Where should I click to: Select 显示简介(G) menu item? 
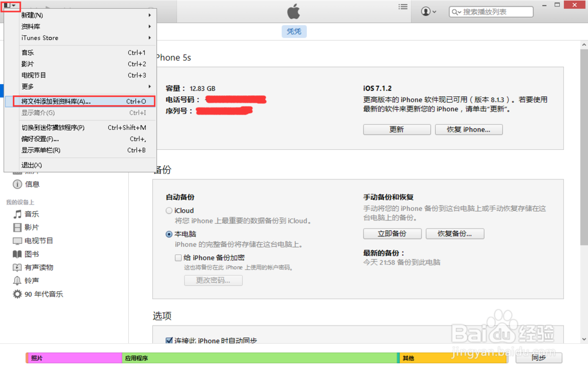(80, 113)
